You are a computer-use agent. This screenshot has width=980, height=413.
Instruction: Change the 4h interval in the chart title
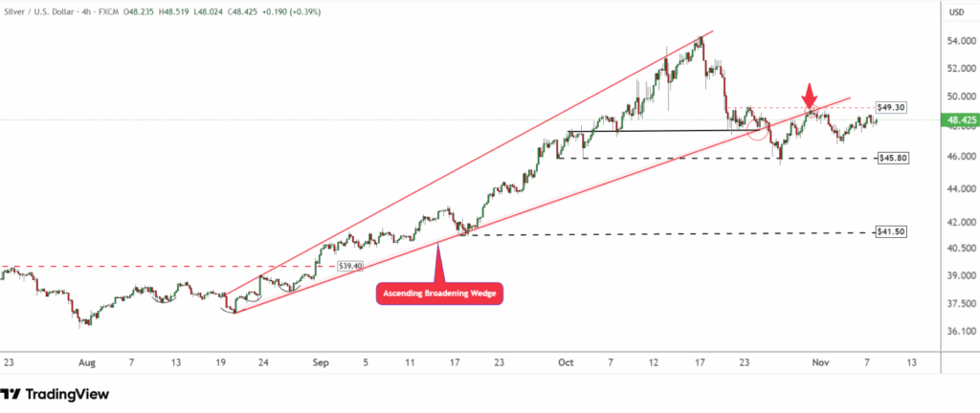(87, 11)
